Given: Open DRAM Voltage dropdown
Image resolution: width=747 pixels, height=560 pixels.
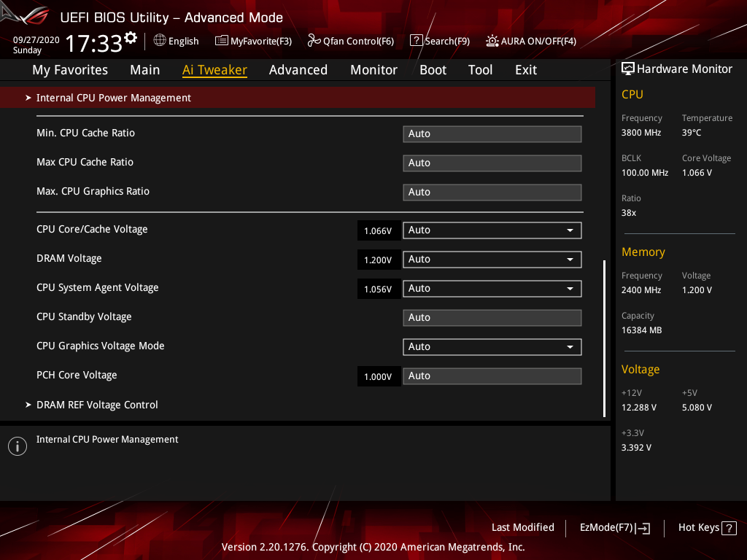Looking at the screenshot, I should [x=492, y=260].
